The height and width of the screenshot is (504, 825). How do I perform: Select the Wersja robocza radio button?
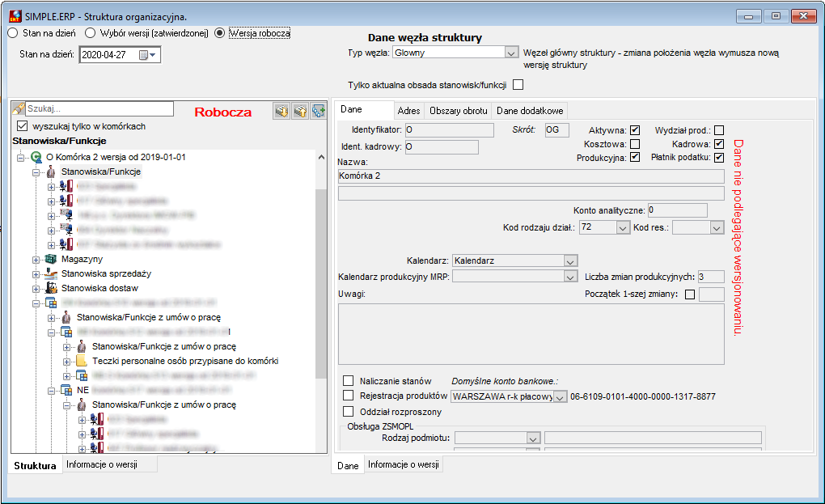(x=219, y=33)
